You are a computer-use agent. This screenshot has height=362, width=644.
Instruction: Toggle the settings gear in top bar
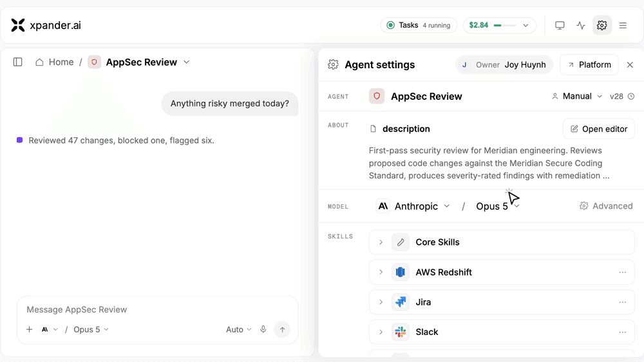(x=601, y=25)
